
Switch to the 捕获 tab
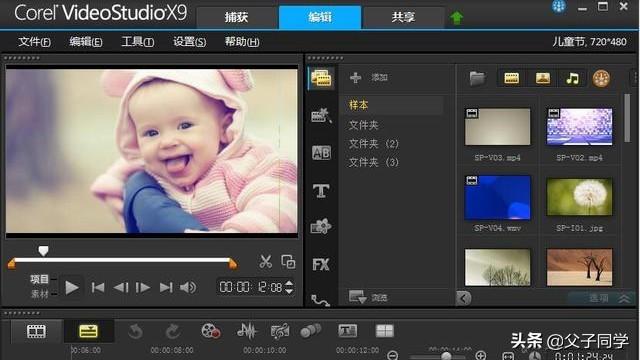[x=237, y=17]
